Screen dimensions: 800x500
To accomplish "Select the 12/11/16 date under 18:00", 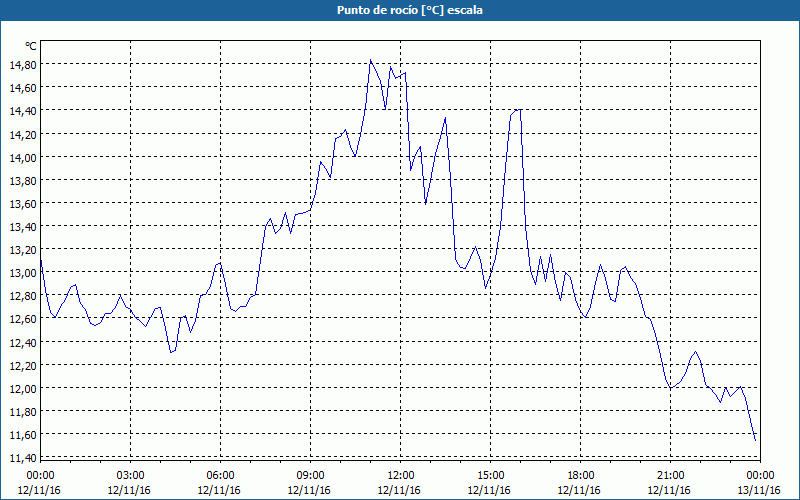I will coord(579,490).
